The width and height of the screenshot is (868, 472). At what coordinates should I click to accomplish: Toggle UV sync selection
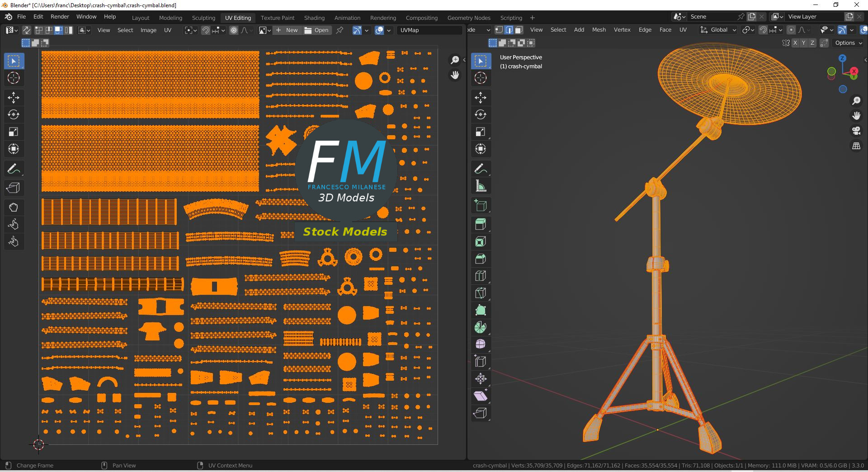coord(27,30)
